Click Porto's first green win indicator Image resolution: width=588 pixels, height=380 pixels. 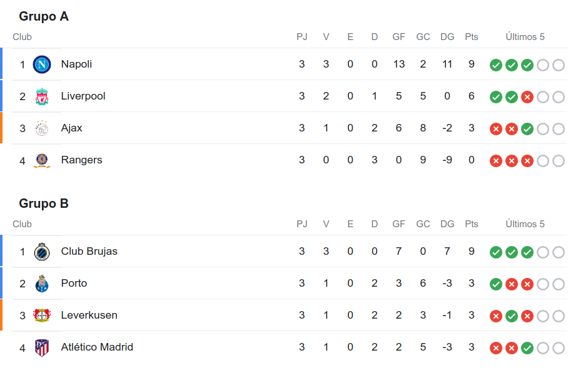(496, 284)
